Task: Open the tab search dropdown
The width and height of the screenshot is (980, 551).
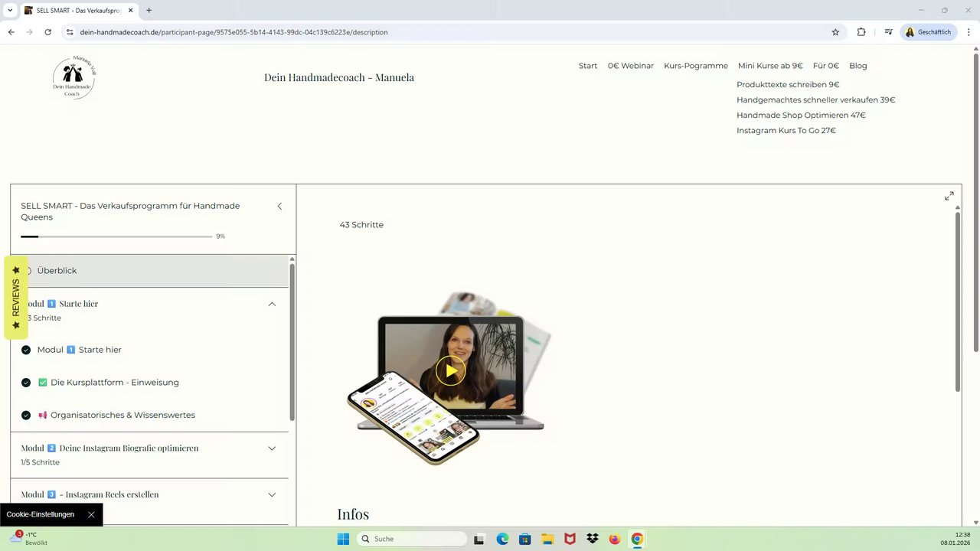Action: click(x=10, y=11)
